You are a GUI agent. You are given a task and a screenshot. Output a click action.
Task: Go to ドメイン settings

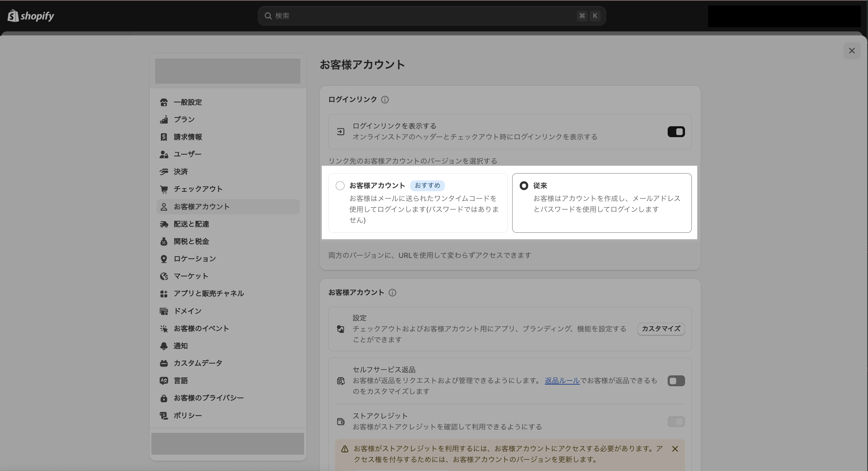(228, 311)
